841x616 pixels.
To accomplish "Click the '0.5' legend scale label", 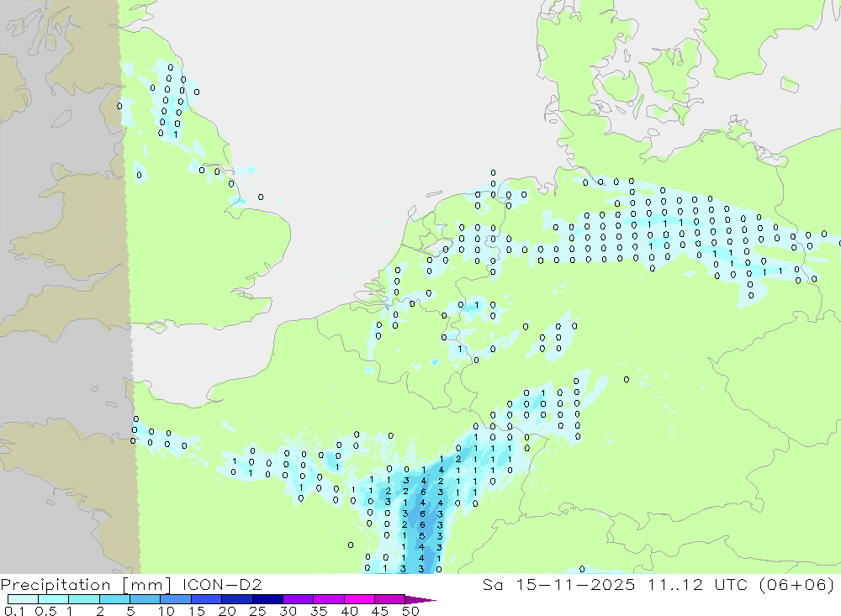I will (45, 611).
